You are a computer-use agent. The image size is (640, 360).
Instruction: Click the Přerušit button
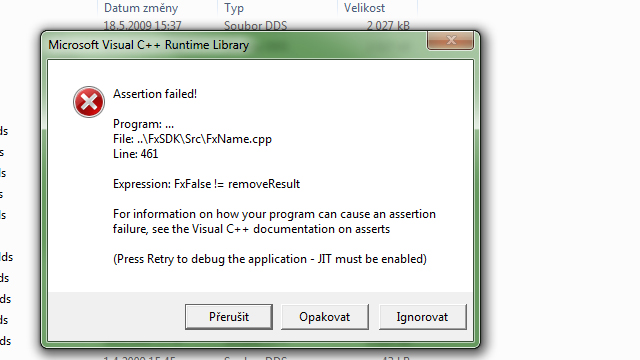click(229, 317)
